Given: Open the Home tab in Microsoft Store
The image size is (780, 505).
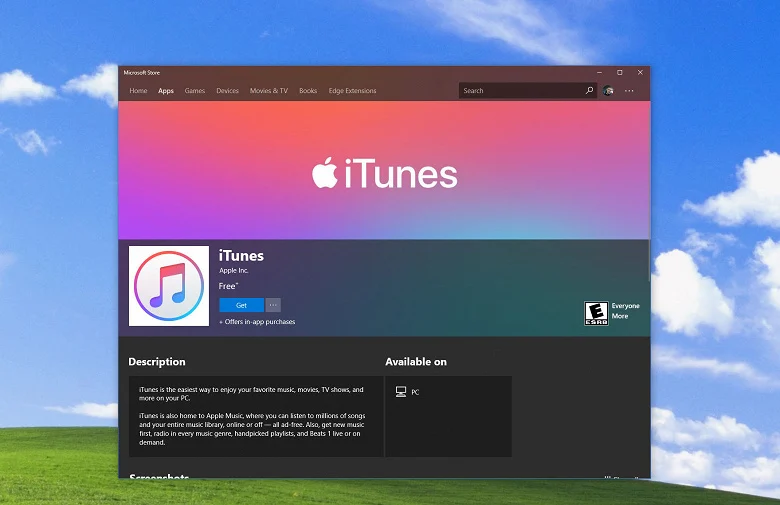Looking at the screenshot, I should tap(138, 91).
